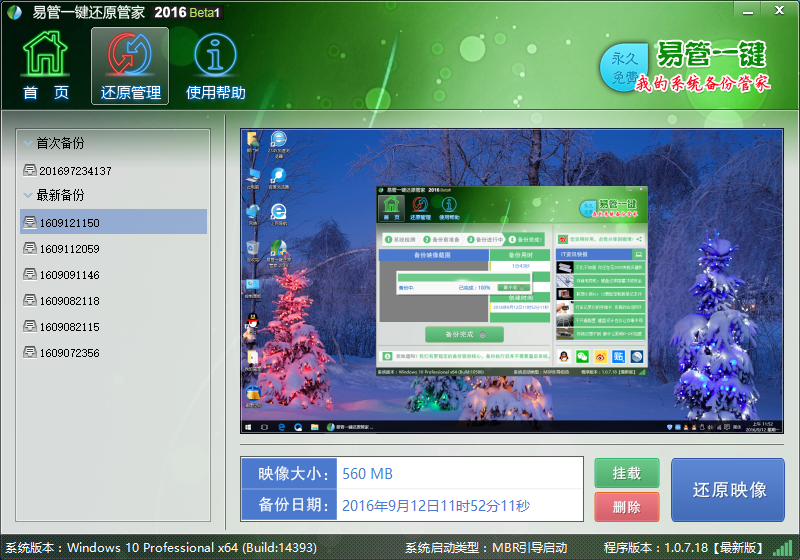Select backup entry 1609082118
Screen dimensions: 800x560
tap(113, 300)
